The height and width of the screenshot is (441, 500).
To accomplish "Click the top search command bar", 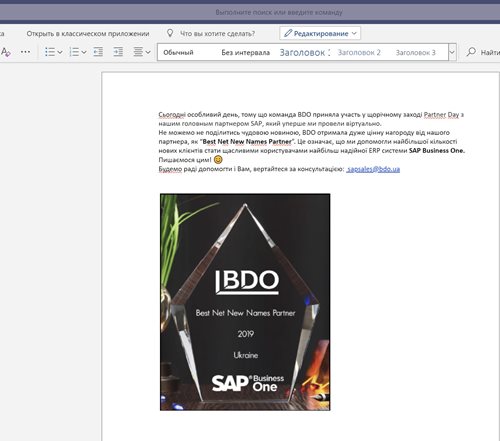I will 279,13.
